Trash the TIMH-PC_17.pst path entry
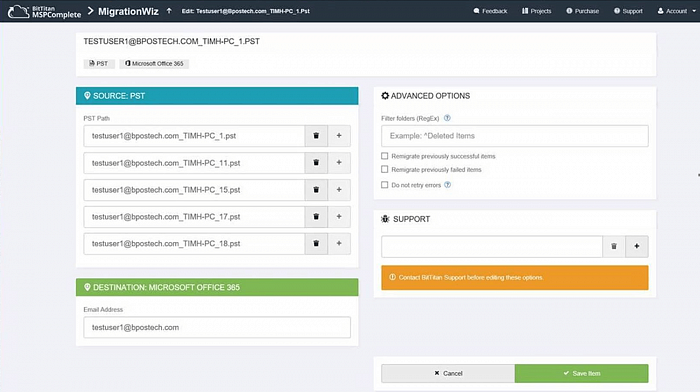Image resolution: width=700 pixels, height=392 pixels. coord(316,217)
